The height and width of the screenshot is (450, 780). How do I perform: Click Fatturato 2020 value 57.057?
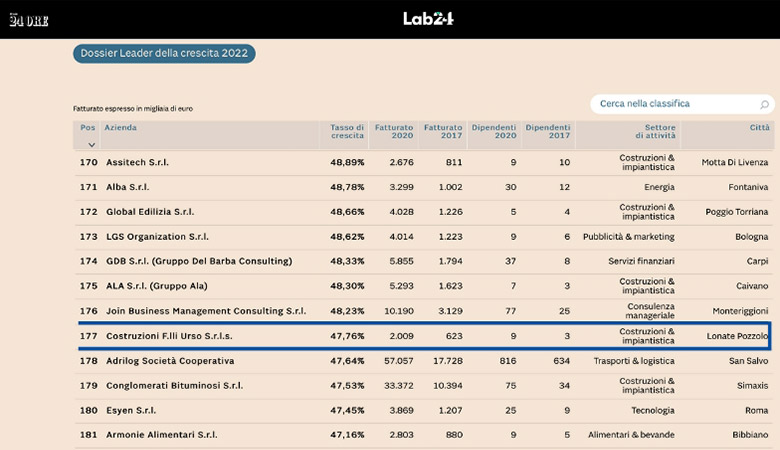coord(398,361)
